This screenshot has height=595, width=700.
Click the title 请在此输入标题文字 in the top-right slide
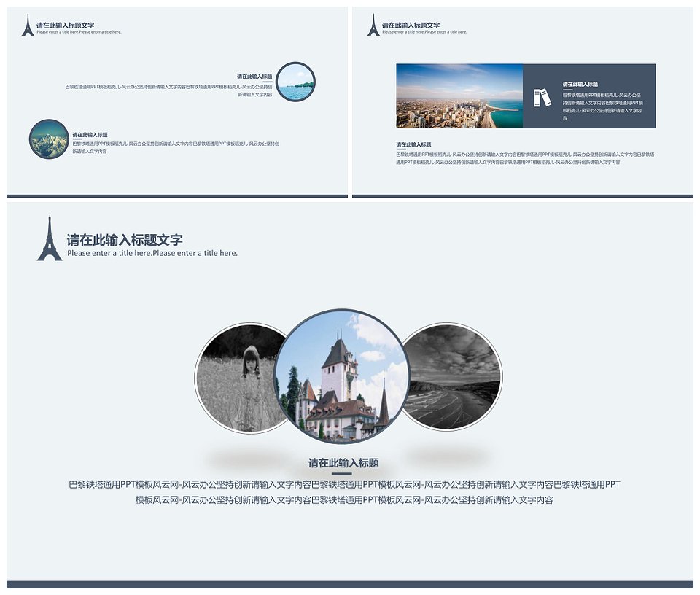pyautogui.click(x=411, y=26)
